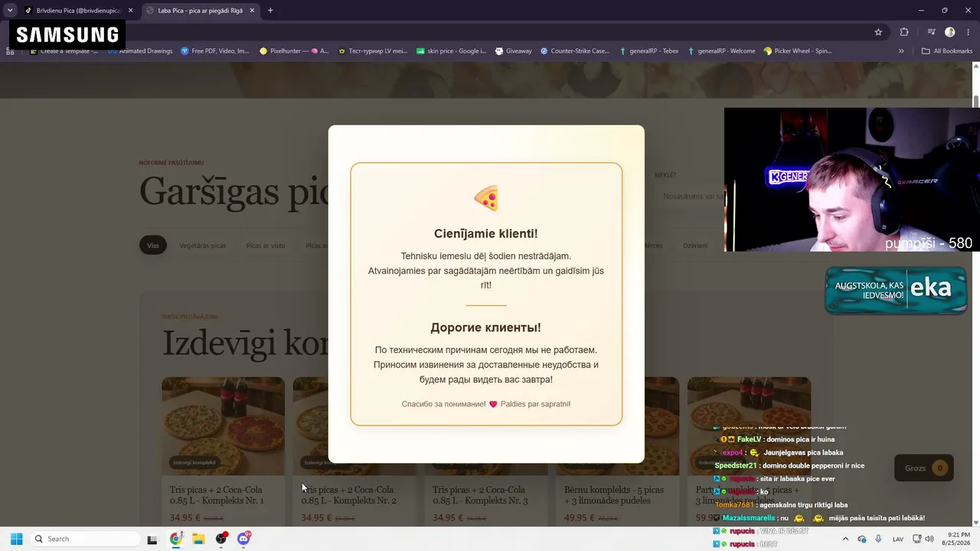Select the Dzērieni category filter
The width and height of the screenshot is (980, 551).
coord(695,246)
